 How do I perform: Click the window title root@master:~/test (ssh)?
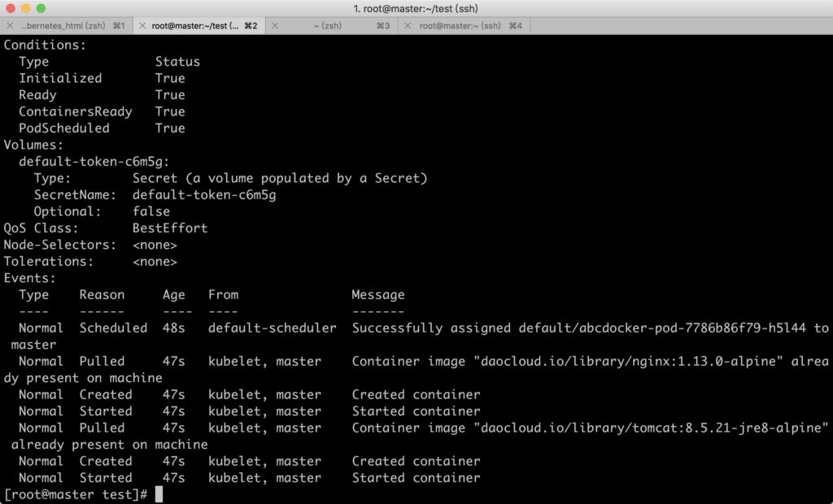tap(416, 8)
